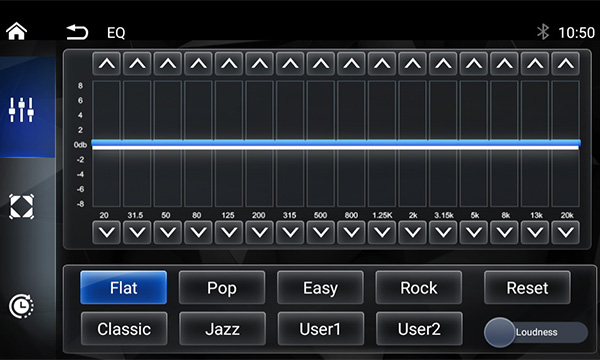Image resolution: width=600 pixels, height=360 pixels.
Task: Tap the Bluetooth status icon
Action: tap(543, 32)
